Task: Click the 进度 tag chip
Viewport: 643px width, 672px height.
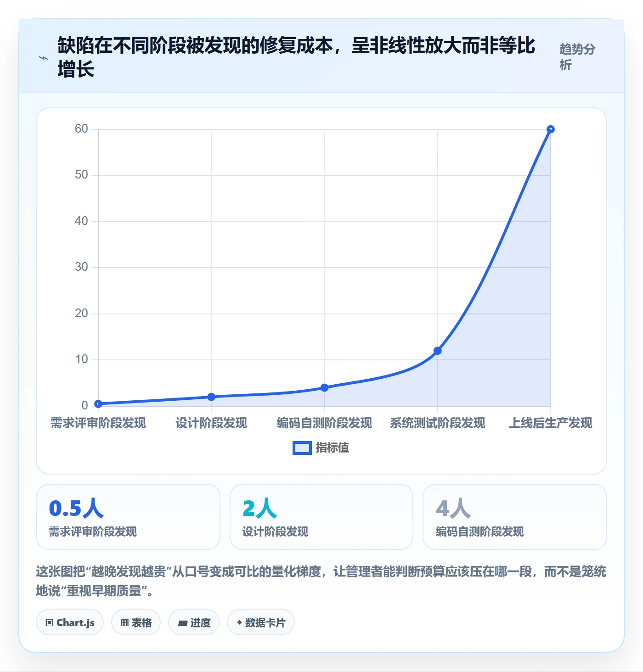Action: [x=194, y=622]
